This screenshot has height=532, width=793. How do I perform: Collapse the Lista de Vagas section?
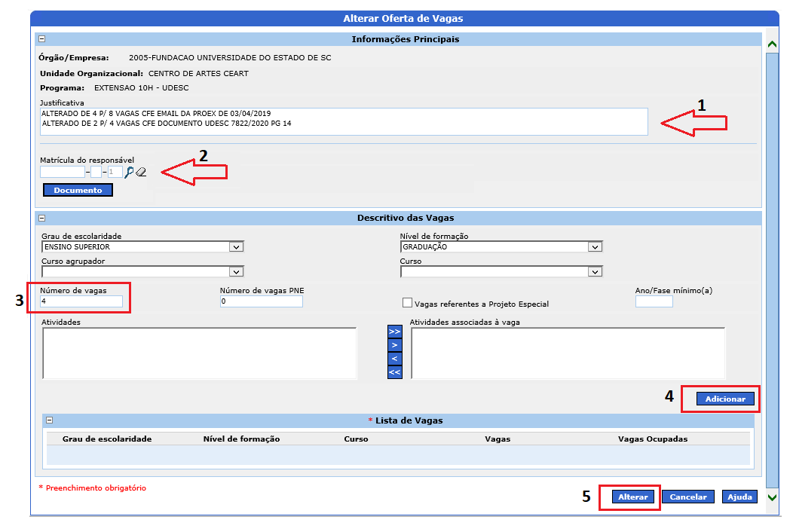click(x=50, y=420)
